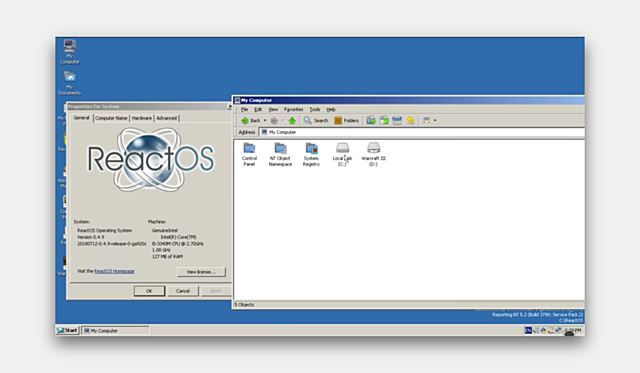
Task: Click the volume speaker tray icon
Action: pos(536,331)
